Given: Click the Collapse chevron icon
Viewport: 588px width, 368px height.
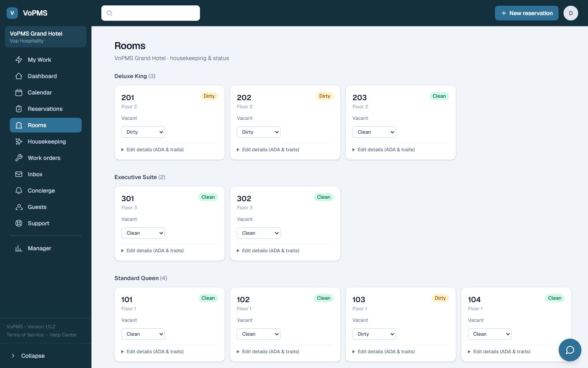Looking at the screenshot, I should (x=13, y=356).
